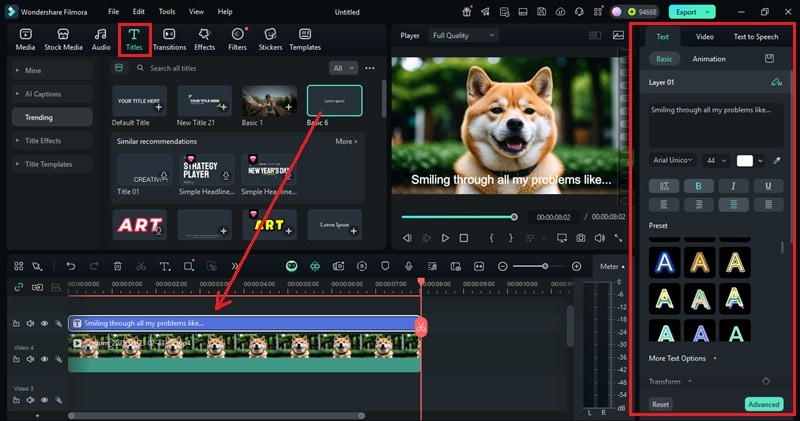Start voiceover recording with microphone icon
Screen dimensions: 800x421
(x=409, y=266)
